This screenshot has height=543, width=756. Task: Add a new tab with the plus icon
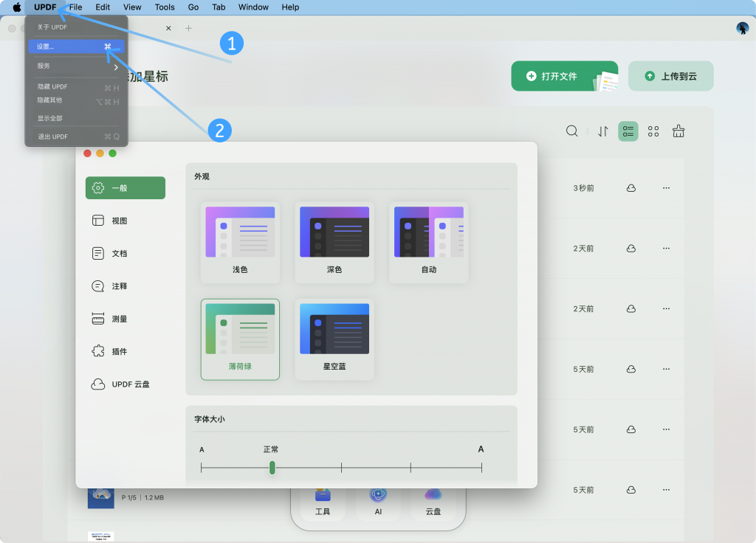(x=188, y=29)
